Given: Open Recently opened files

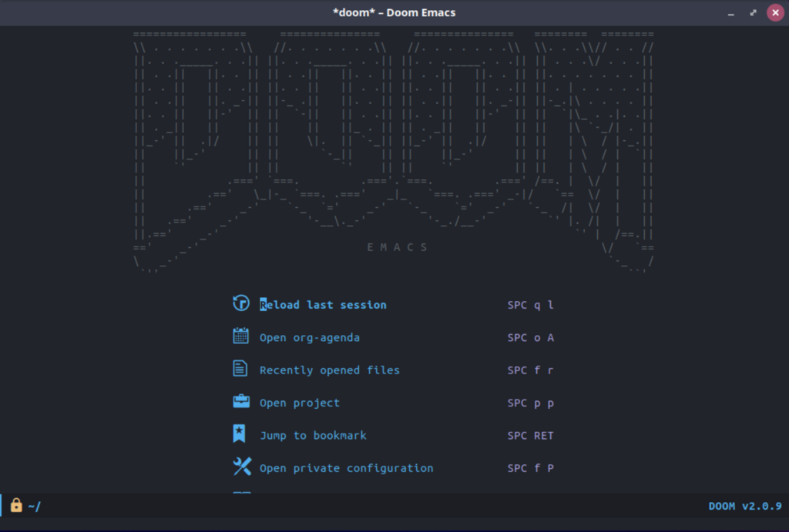Looking at the screenshot, I should click(330, 370).
